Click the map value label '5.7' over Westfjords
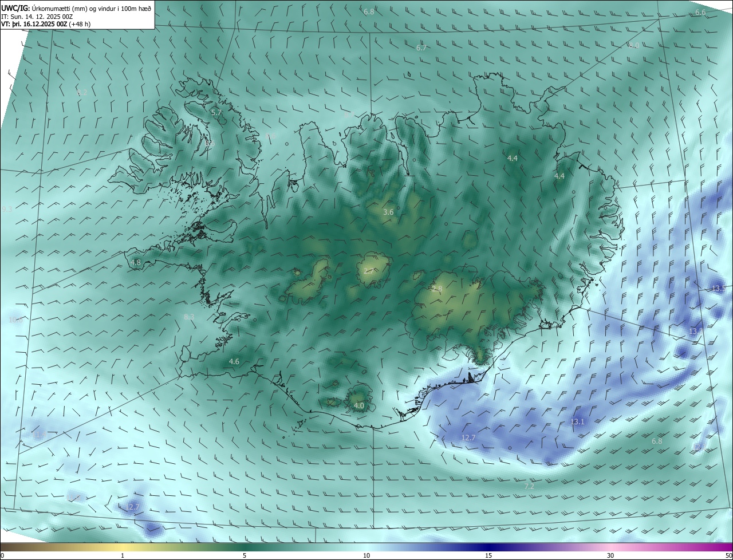This screenshot has width=733, height=560. [x=216, y=113]
